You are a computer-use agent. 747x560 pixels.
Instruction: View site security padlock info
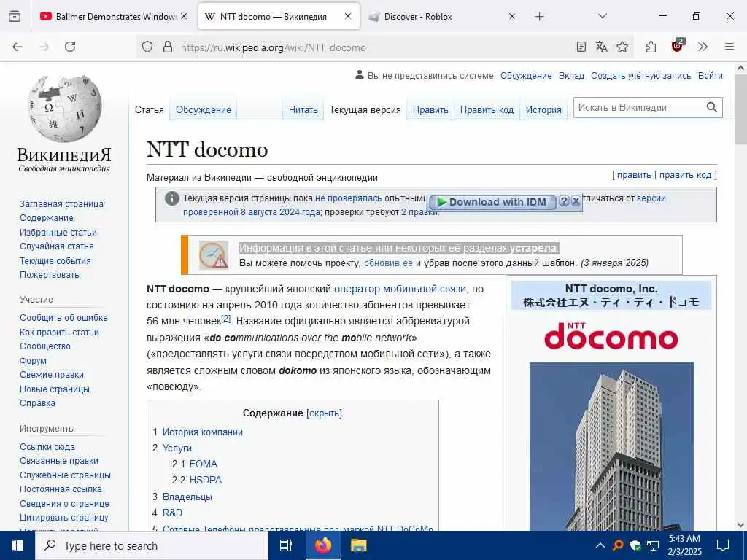pyautogui.click(x=168, y=47)
